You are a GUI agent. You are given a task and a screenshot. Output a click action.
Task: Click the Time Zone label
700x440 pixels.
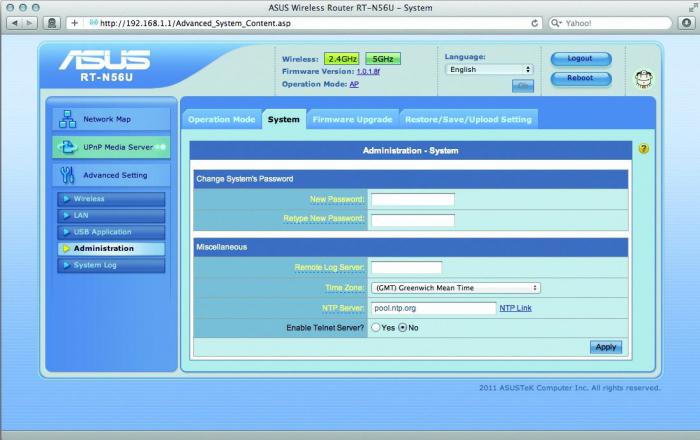pyautogui.click(x=344, y=288)
